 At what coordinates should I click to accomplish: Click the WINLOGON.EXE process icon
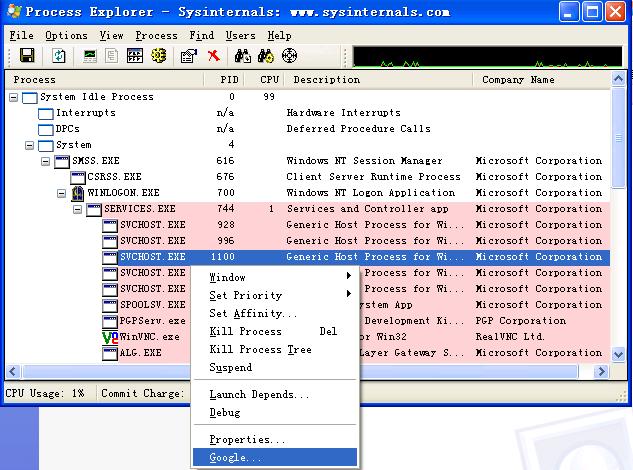tap(78, 193)
